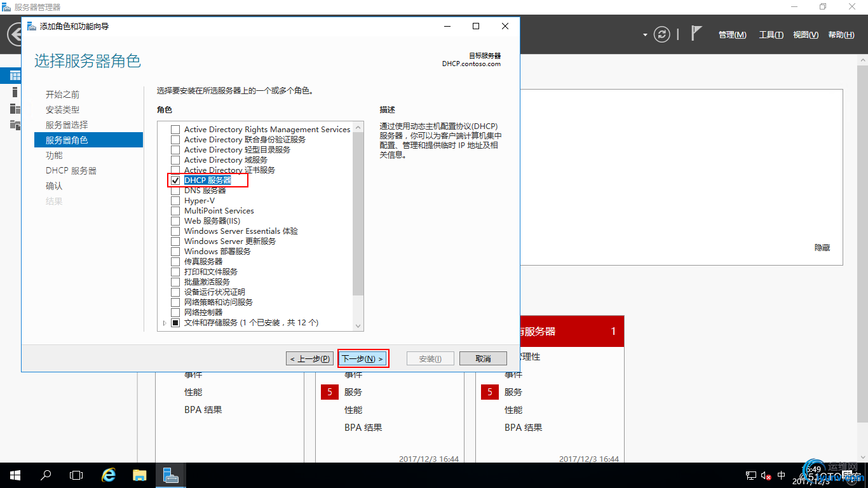Go to the 确认 wizard step
Image resolution: width=868 pixels, height=488 pixels.
click(54, 186)
